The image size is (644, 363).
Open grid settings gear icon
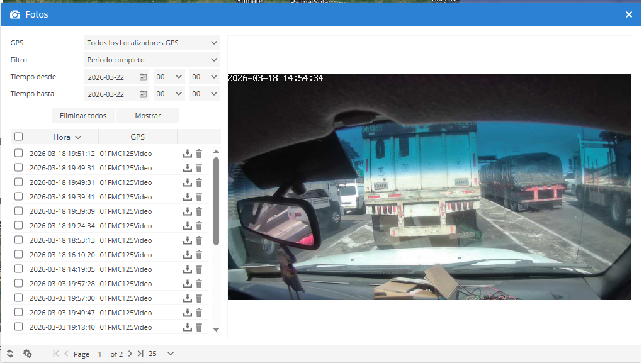(x=28, y=354)
